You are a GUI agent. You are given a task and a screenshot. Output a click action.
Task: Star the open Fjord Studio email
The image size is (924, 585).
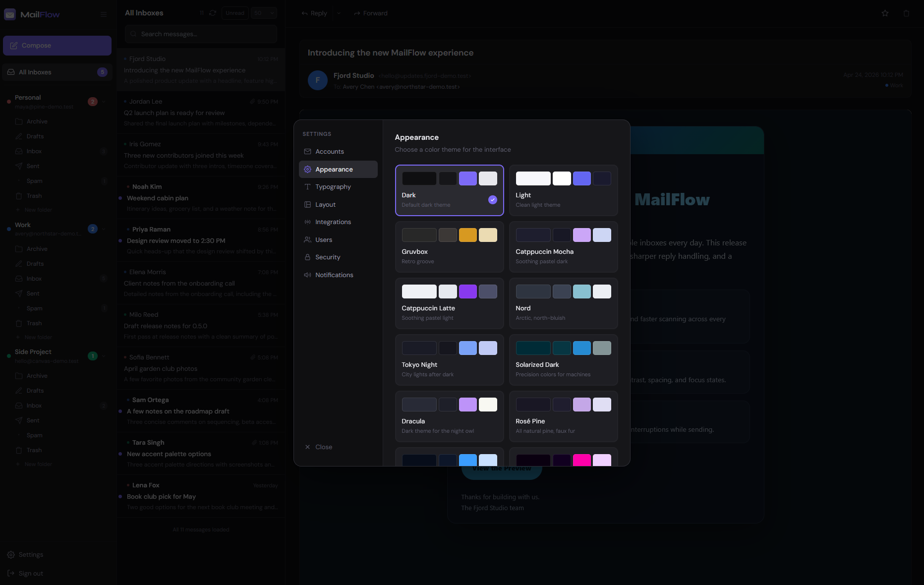[885, 13]
